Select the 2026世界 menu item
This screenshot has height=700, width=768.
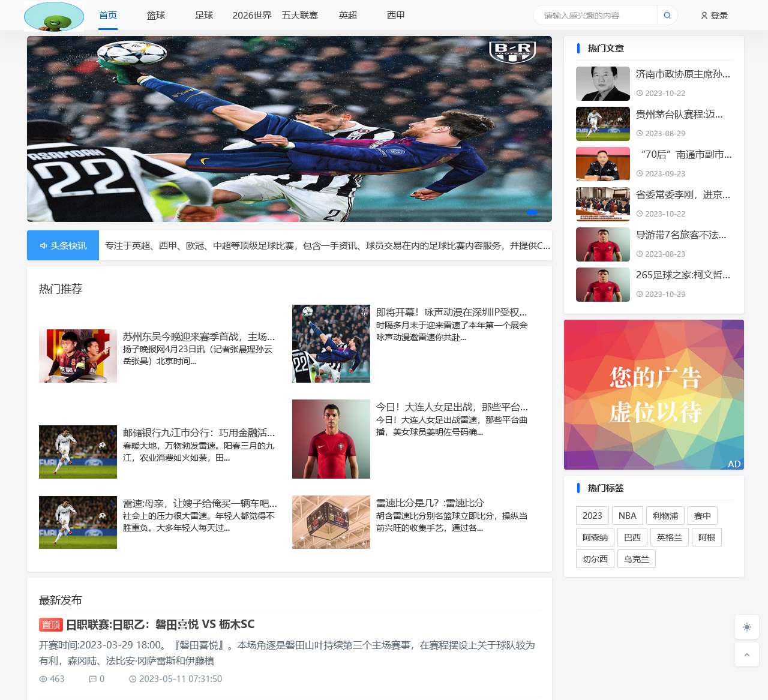(252, 16)
